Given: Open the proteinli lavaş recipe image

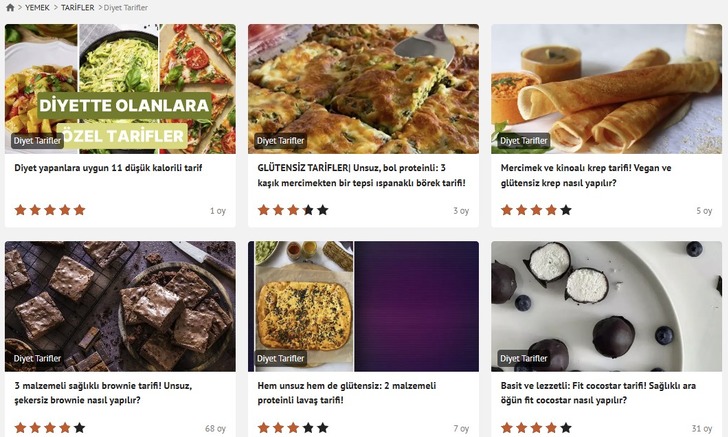Looking at the screenshot, I should point(363,306).
